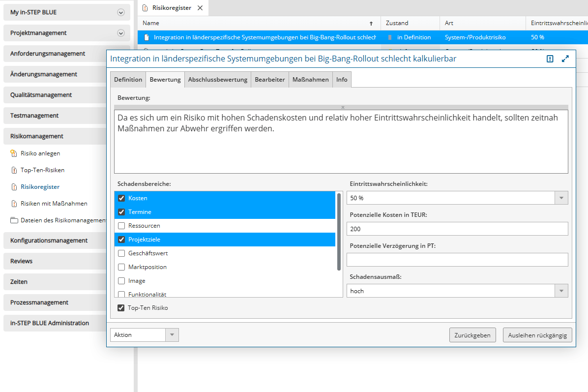Switch to the Abschlussbewertung tab

click(217, 80)
